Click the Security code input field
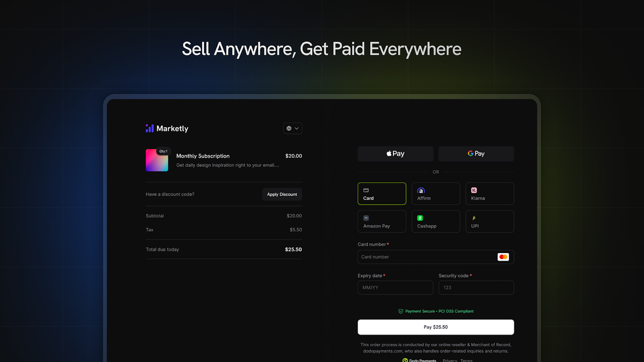The height and width of the screenshot is (362, 644). pyautogui.click(x=476, y=287)
